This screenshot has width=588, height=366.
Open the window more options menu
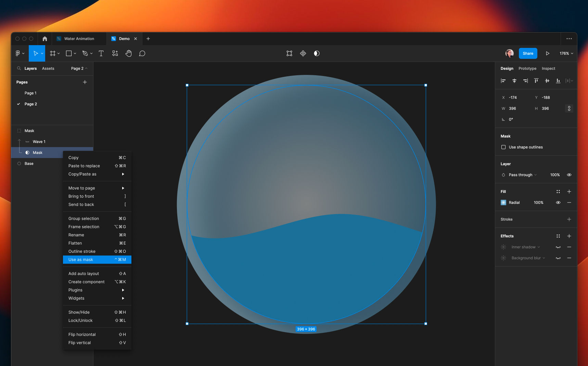(569, 39)
